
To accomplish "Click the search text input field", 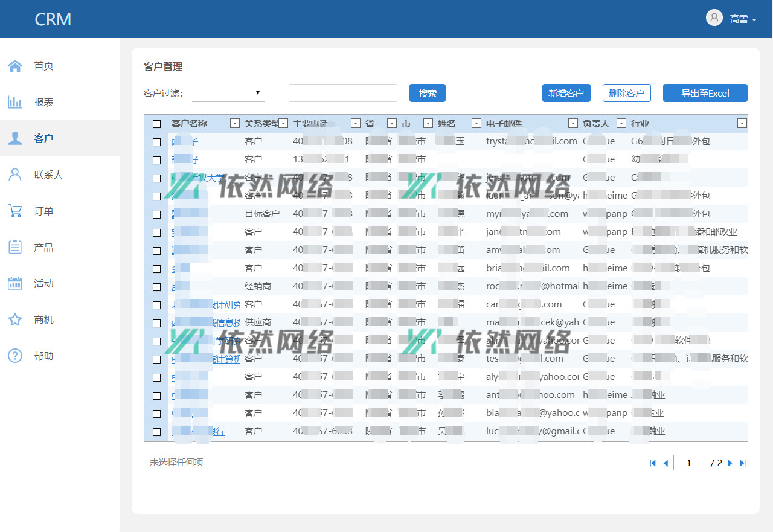I will point(342,93).
